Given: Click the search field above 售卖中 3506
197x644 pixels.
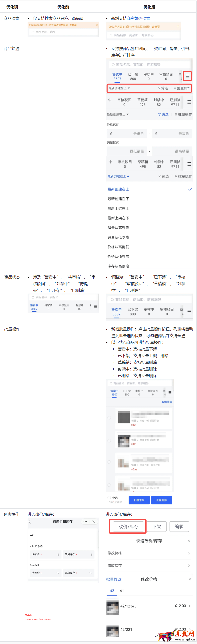Looking at the screenshot, I should coord(64,297).
